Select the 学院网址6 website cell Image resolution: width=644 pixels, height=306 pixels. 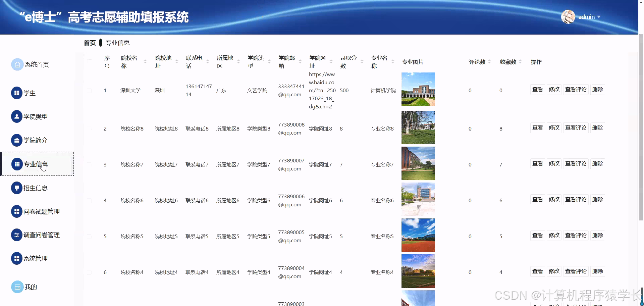[x=320, y=201]
